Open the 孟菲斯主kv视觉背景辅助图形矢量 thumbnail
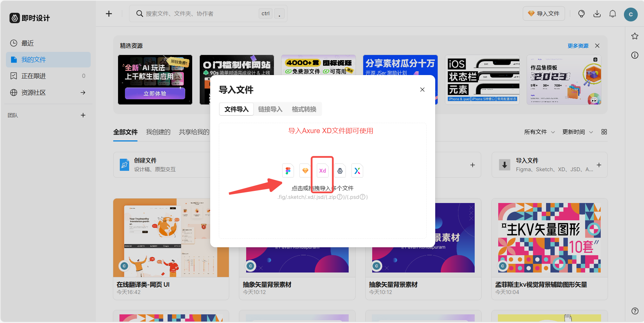644x323 pixels. click(549, 238)
